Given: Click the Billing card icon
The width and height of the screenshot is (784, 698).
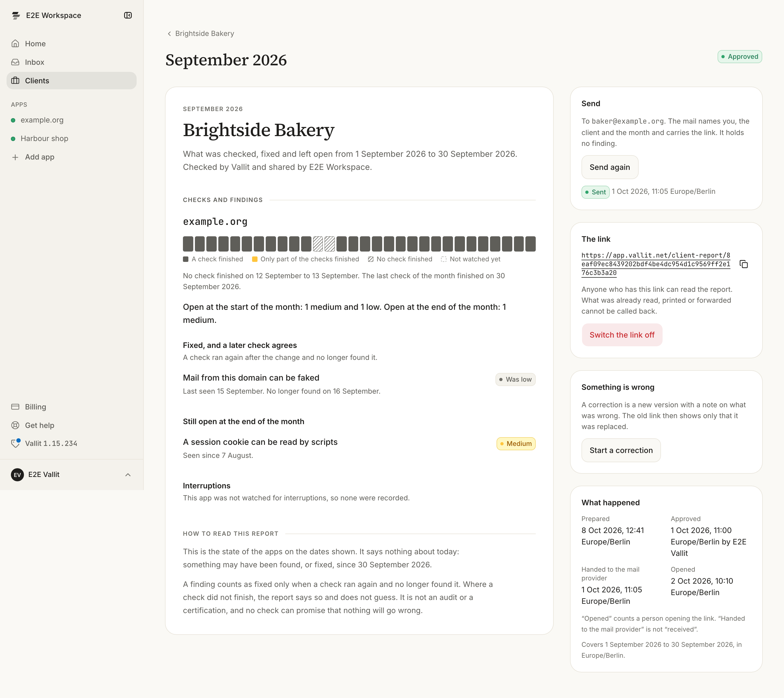Looking at the screenshot, I should [15, 407].
